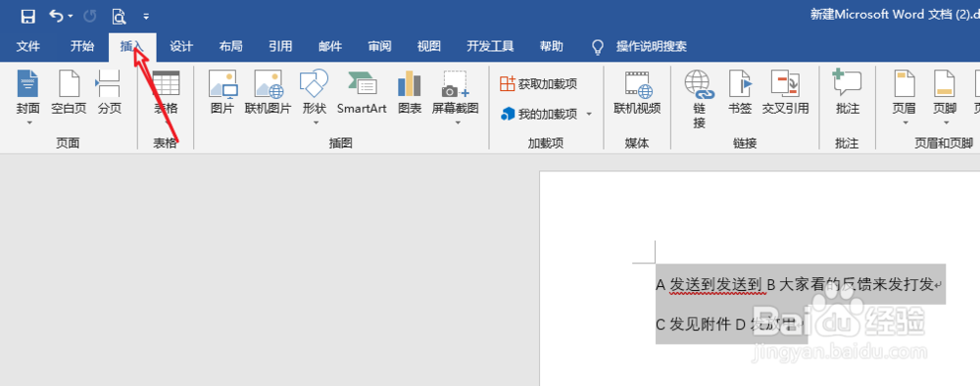This screenshot has height=386, width=980.
Task: Insert online video via 联机视频
Action: 637,92
